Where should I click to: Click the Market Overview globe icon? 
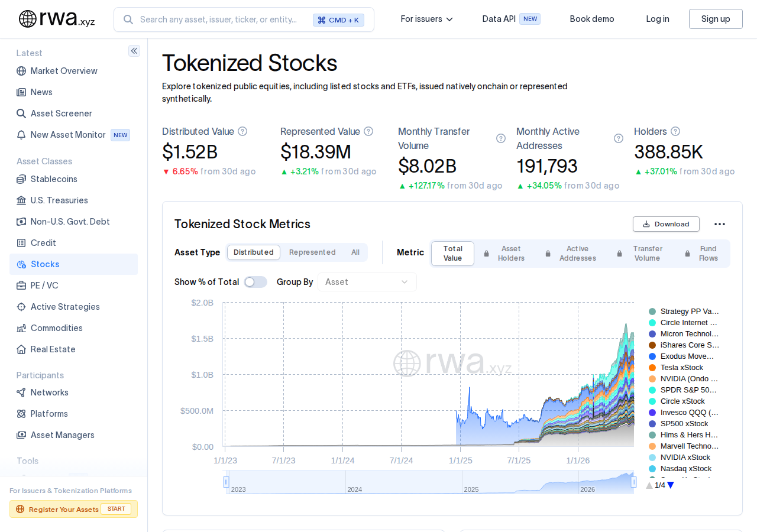pos(21,71)
